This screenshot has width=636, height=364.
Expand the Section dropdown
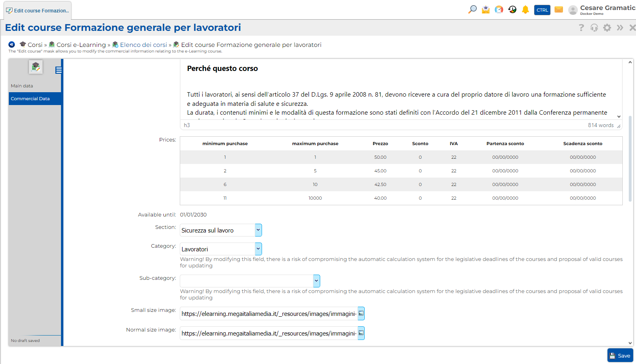point(258,230)
